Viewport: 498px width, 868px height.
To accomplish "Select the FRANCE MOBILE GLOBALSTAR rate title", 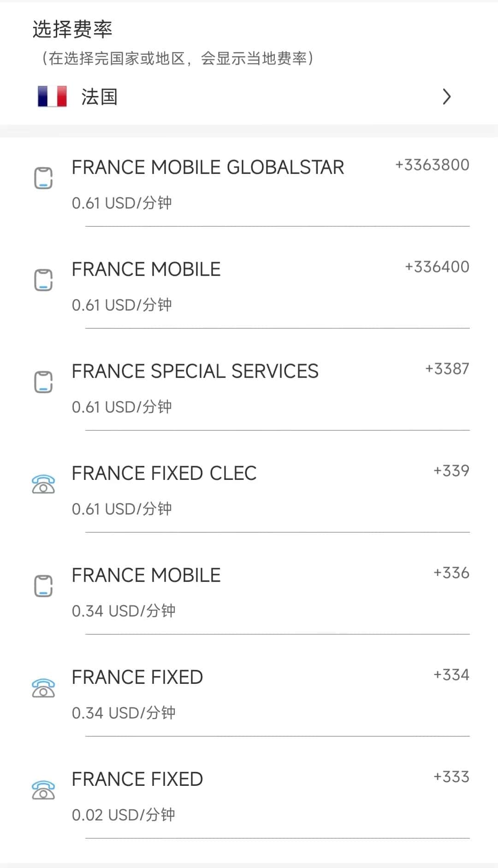I will [207, 167].
